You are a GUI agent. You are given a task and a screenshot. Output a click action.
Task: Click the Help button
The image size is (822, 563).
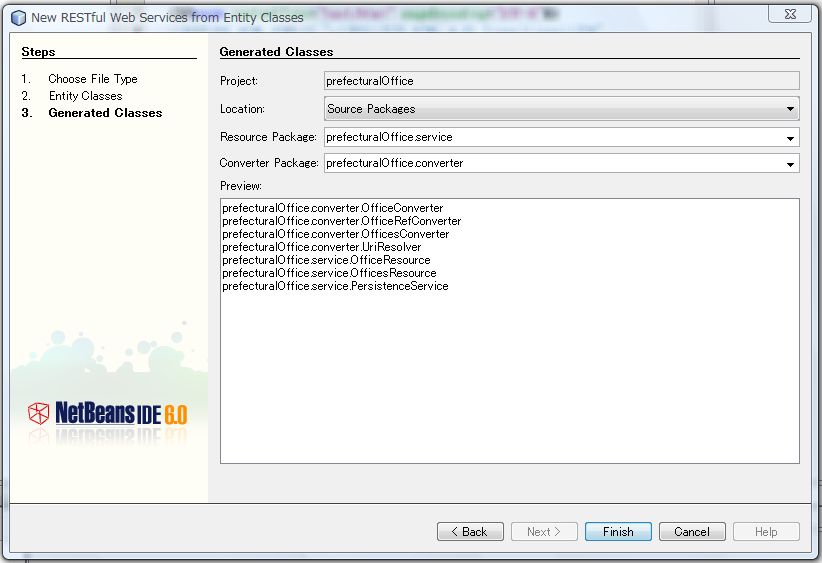(x=766, y=532)
